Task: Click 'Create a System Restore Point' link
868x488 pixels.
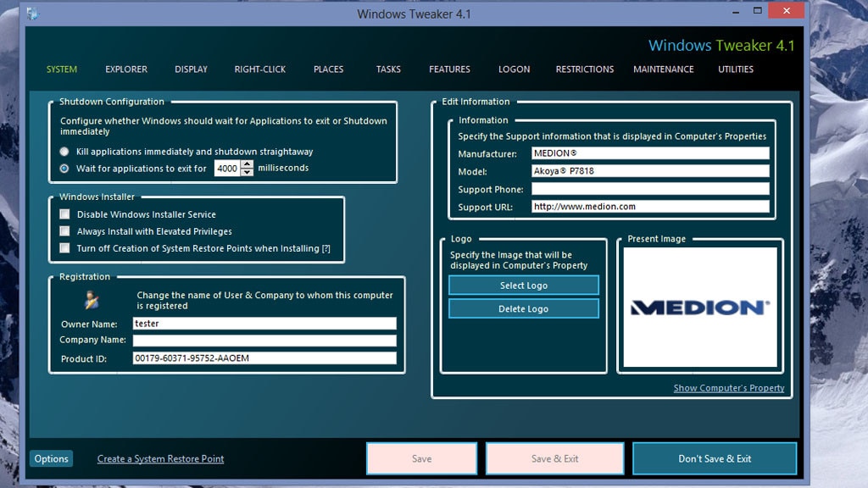Action: (160, 458)
